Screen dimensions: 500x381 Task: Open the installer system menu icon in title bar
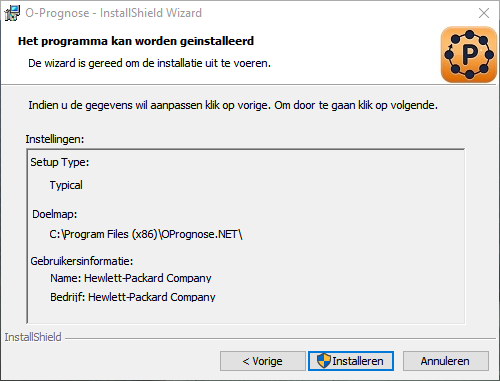[12, 13]
